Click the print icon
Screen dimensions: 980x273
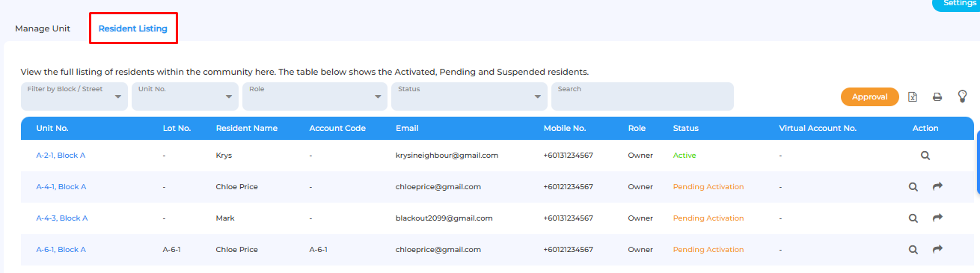coord(937,97)
